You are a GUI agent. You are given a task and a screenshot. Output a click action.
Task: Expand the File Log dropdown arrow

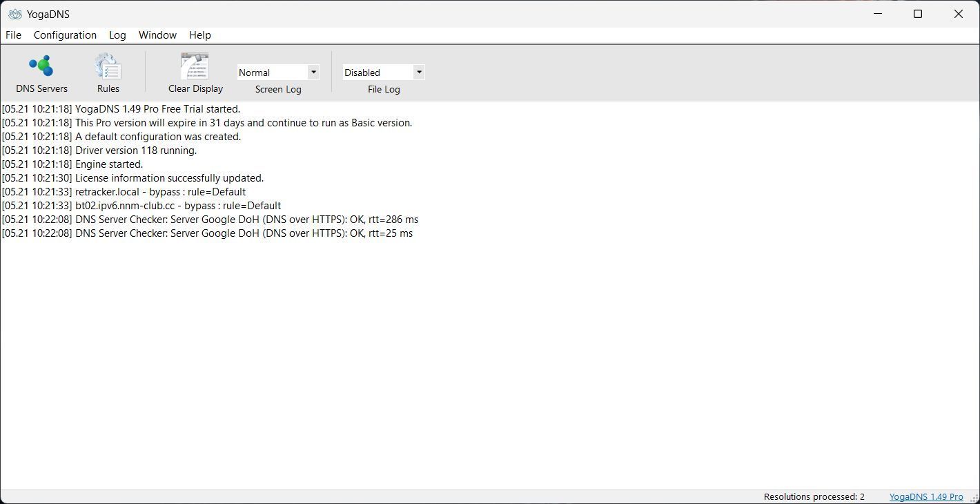pyautogui.click(x=418, y=72)
